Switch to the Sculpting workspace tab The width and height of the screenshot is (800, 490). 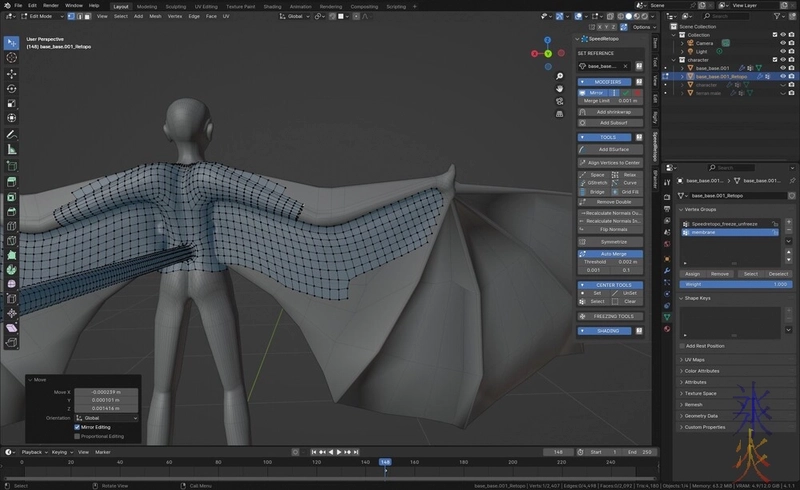tap(175, 5)
